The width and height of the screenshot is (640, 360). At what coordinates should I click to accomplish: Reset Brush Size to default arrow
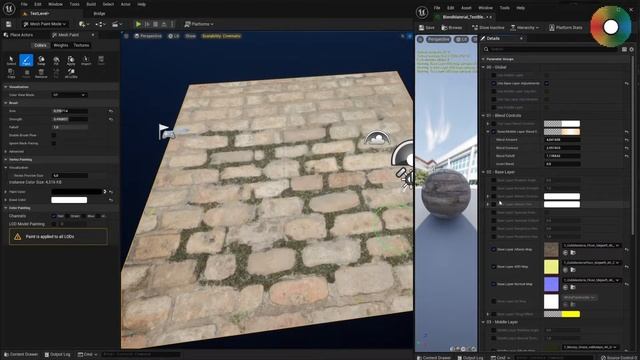click(x=111, y=111)
